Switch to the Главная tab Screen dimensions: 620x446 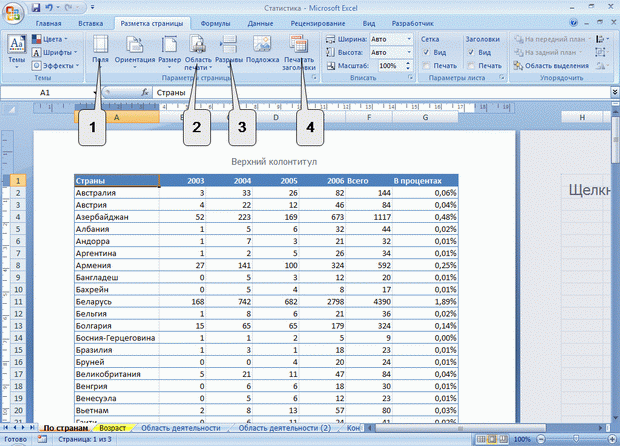click(49, 23)
